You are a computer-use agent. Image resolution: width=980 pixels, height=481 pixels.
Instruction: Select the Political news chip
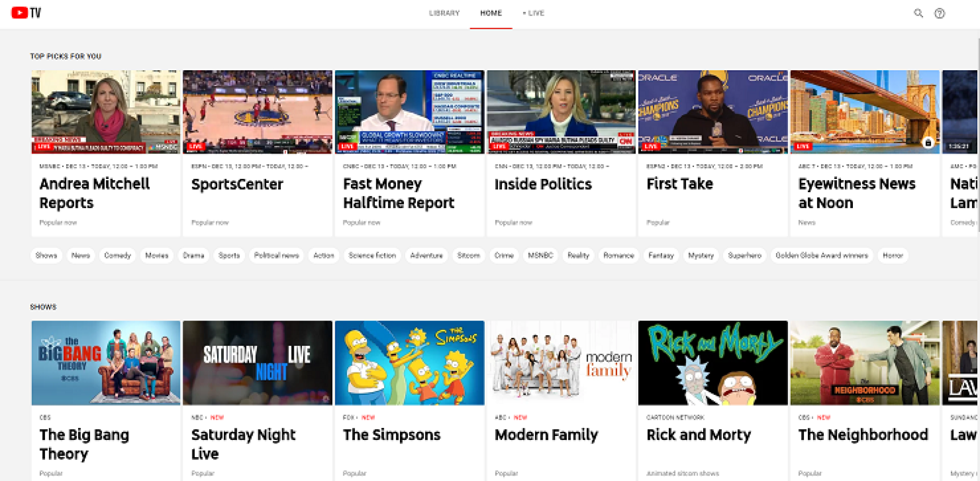coord(276,255)
